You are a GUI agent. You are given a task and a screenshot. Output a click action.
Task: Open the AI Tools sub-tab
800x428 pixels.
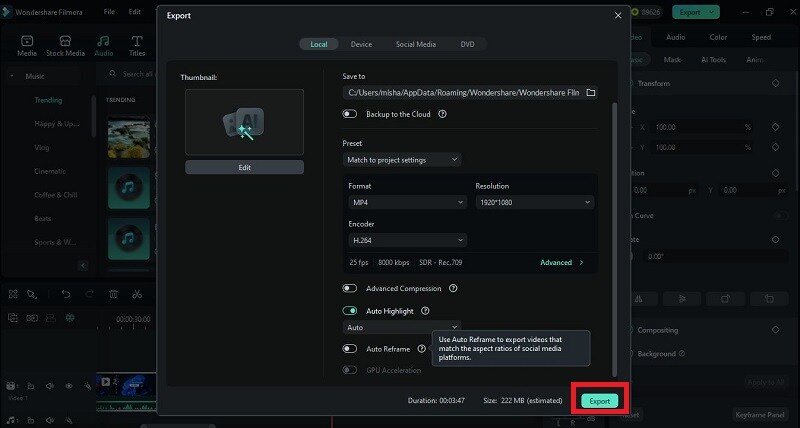click(713, 60)
